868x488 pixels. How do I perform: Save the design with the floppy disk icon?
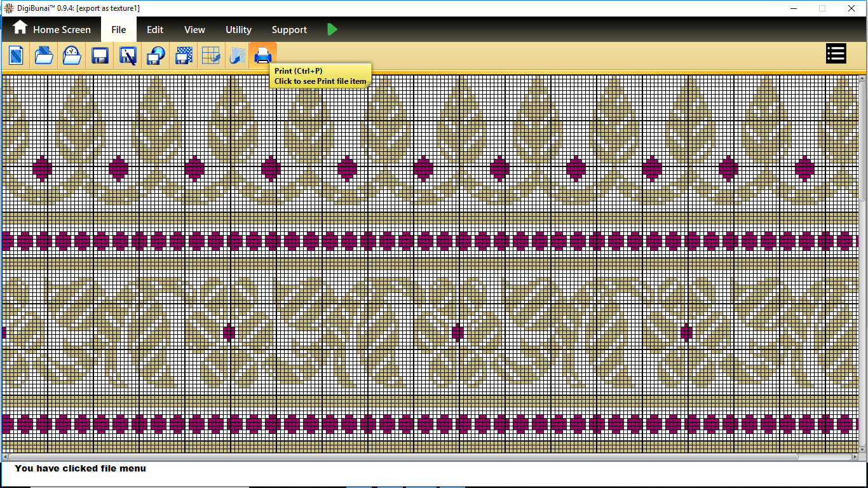(100, 56)
